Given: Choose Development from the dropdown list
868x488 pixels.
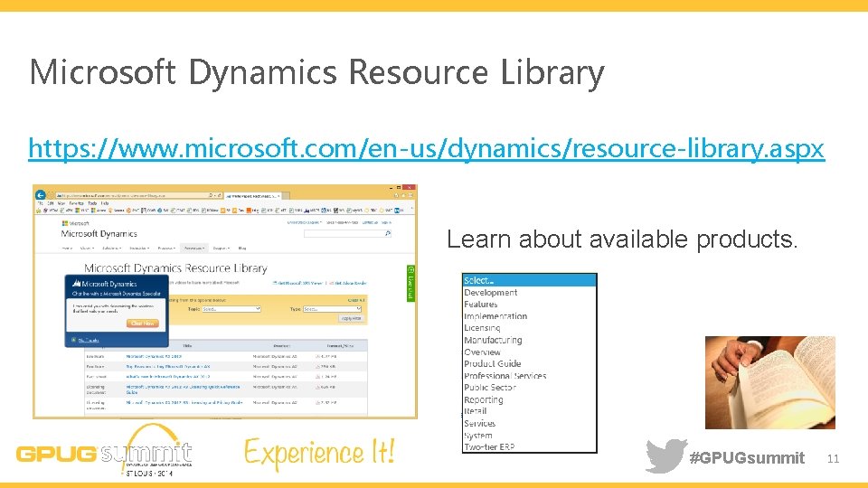Looking at the screenshot, I should pyautogui.click(x=490, y=292).
